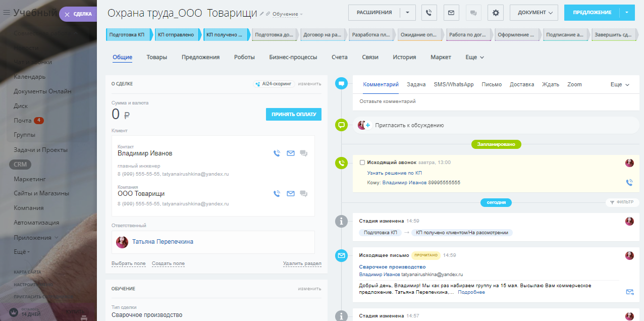Click the envelope email icon in top toolbar
Image resolution: width=644 pixels, height=321 pixels.
point(451,13)
